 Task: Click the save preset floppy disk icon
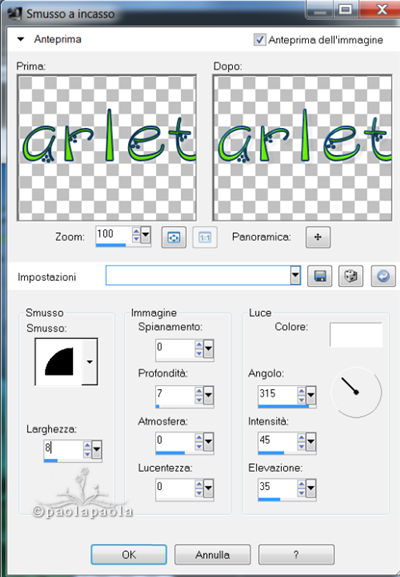click(319, 276)
